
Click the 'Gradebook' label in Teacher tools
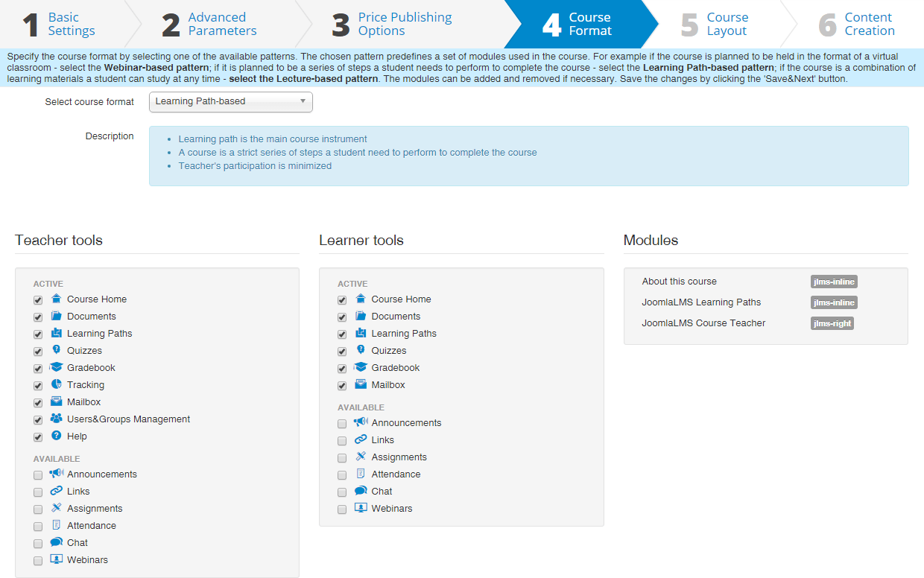91,368
